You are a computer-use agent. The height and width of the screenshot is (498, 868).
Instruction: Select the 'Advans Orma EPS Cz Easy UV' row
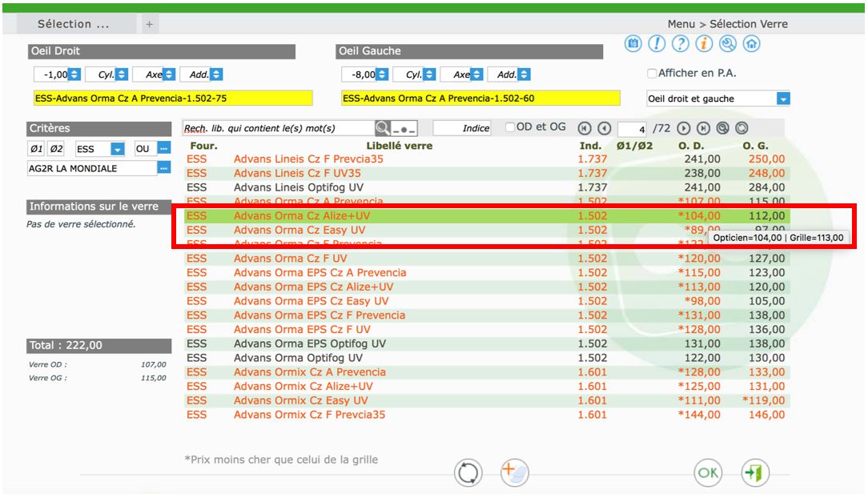point(487,302)
